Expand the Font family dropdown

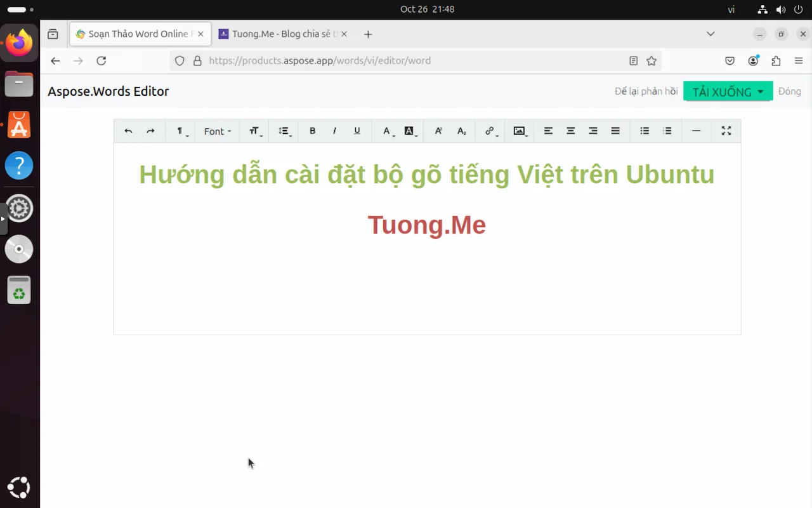pyautogui.click(x=218, y=131)
